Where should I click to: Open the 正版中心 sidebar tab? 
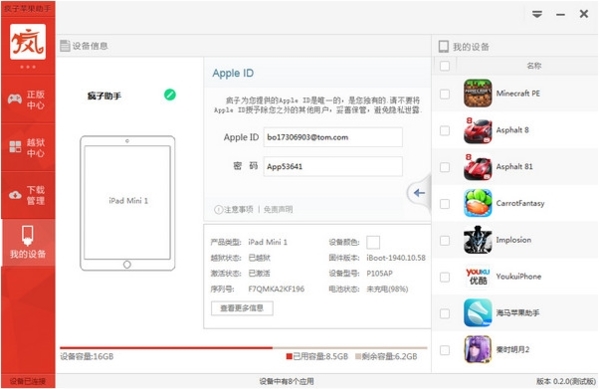[x=28, y=99]
